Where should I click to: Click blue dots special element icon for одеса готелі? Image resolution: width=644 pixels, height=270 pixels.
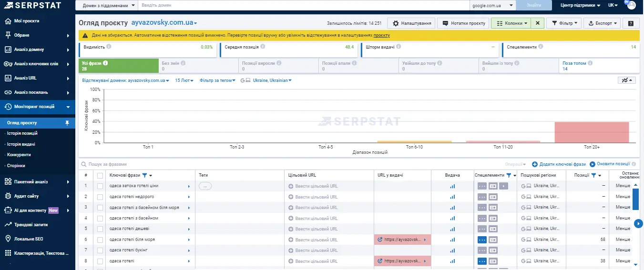482,261
